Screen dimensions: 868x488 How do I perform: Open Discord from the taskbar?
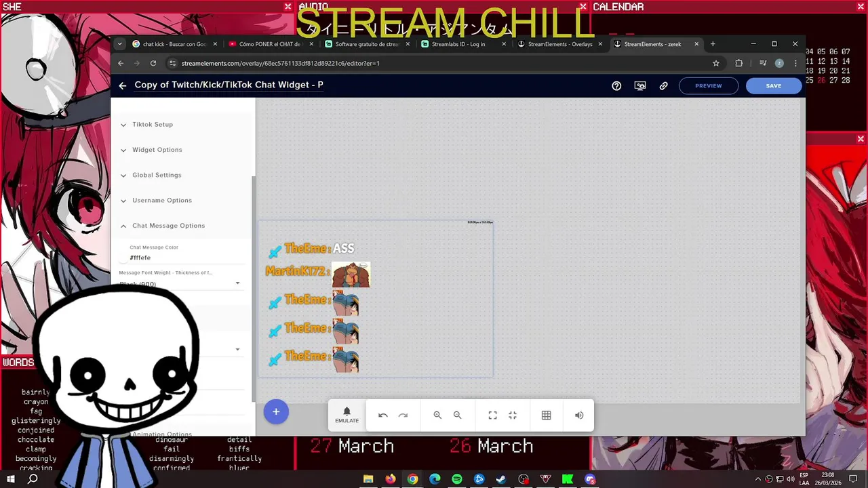[x=590, y=479]
